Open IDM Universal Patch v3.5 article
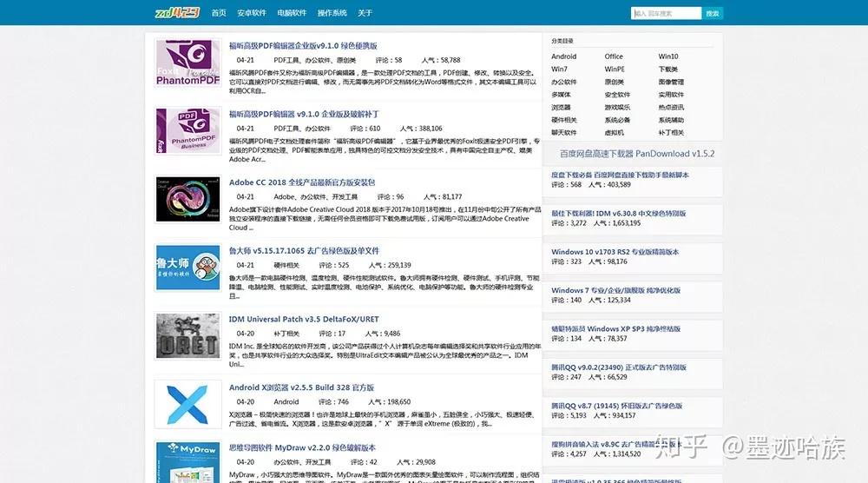868x483 pixels. tap(304, 319)
